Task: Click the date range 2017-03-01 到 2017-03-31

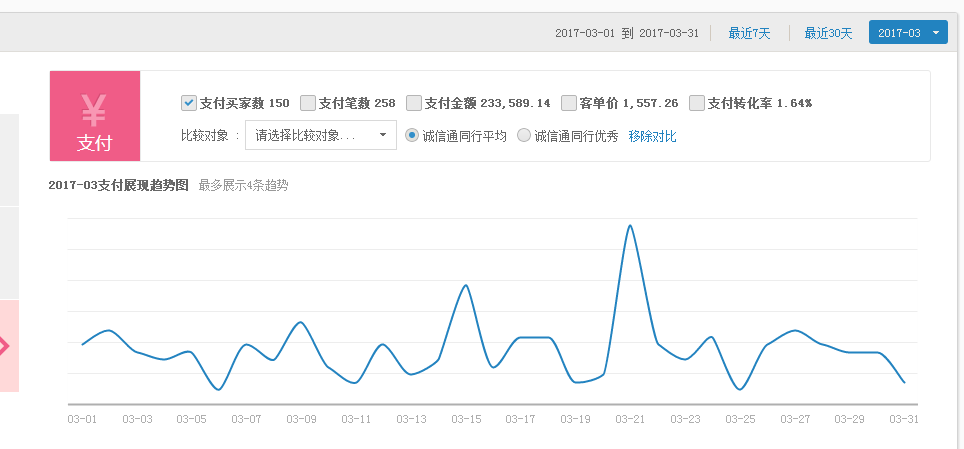Action: [x=626, y=33]
